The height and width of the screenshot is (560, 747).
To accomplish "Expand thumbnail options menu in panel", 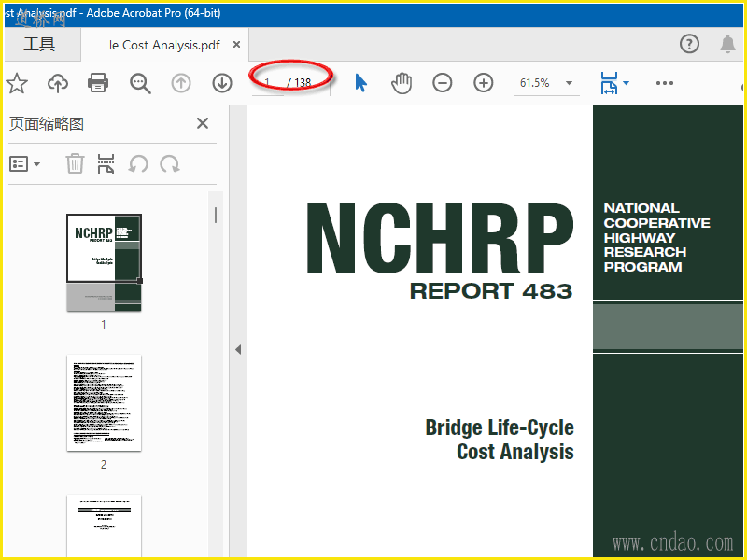I will (x=25, y=164).
